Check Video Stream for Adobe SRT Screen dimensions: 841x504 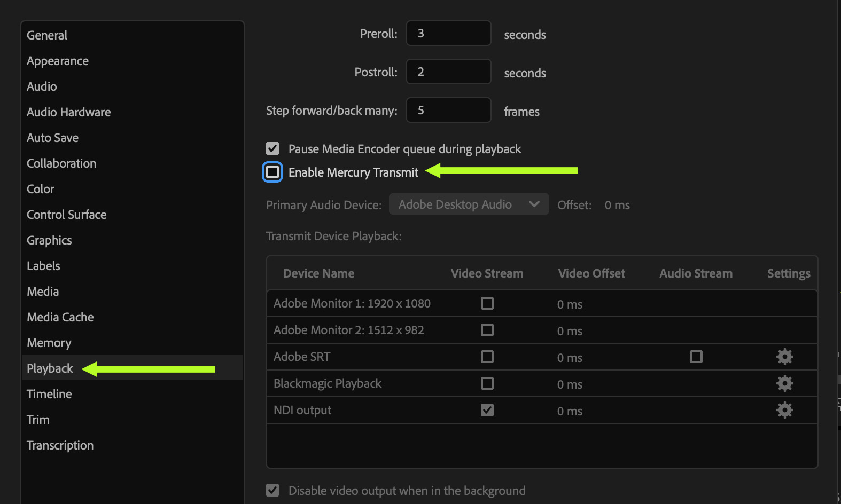pos(487,357)
